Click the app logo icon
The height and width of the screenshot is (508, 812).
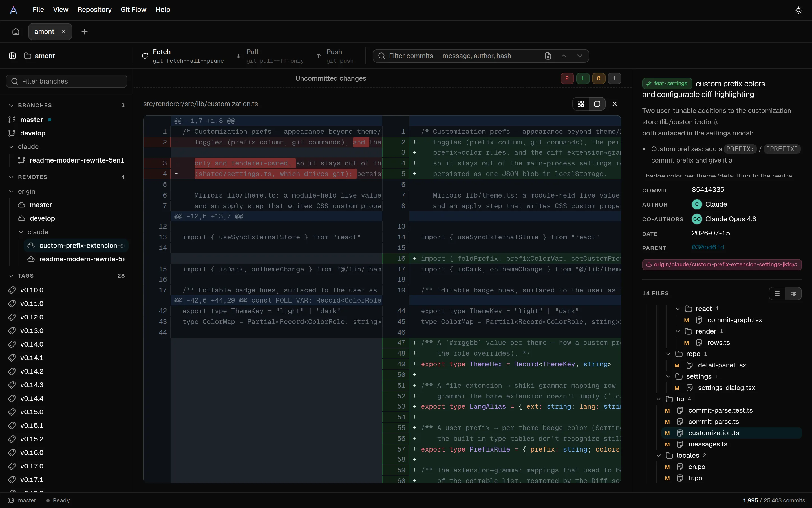(x=14, y=10)
